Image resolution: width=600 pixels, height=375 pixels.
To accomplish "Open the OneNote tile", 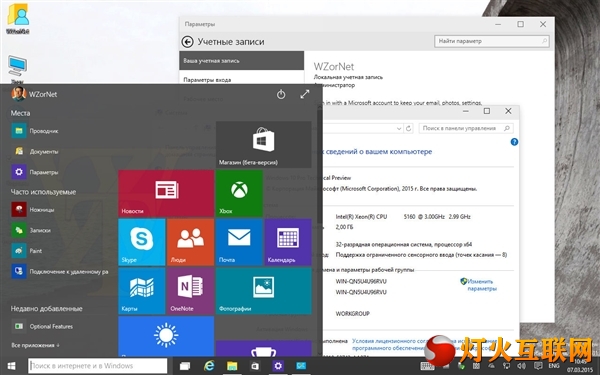I will pos(190,291).
